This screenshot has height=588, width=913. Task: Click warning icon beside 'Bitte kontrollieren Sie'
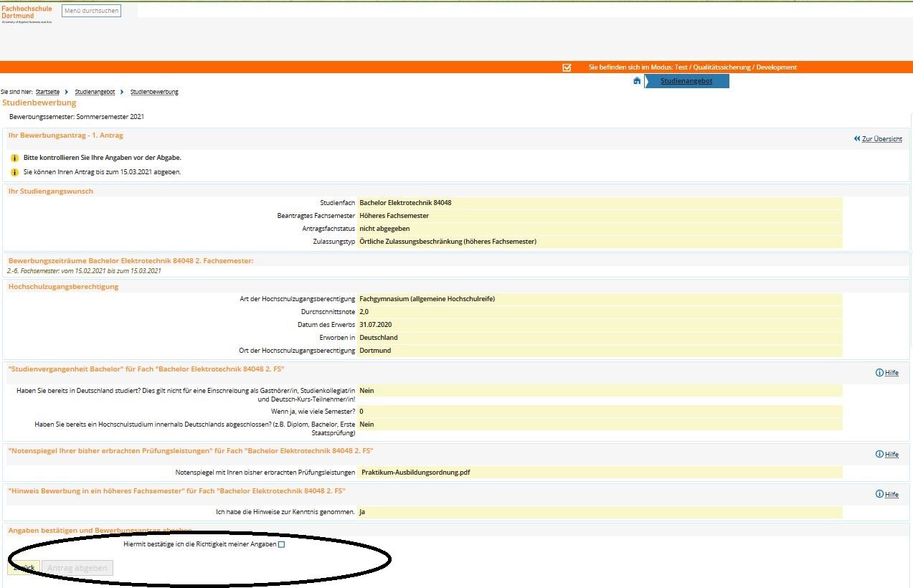pos(14,158)
